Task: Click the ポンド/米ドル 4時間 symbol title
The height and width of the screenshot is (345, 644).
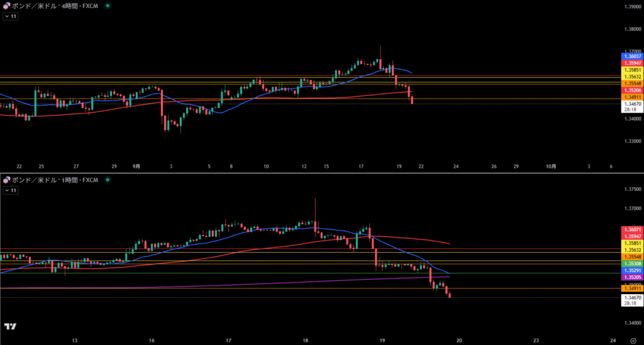Action: tap(55, 6)
